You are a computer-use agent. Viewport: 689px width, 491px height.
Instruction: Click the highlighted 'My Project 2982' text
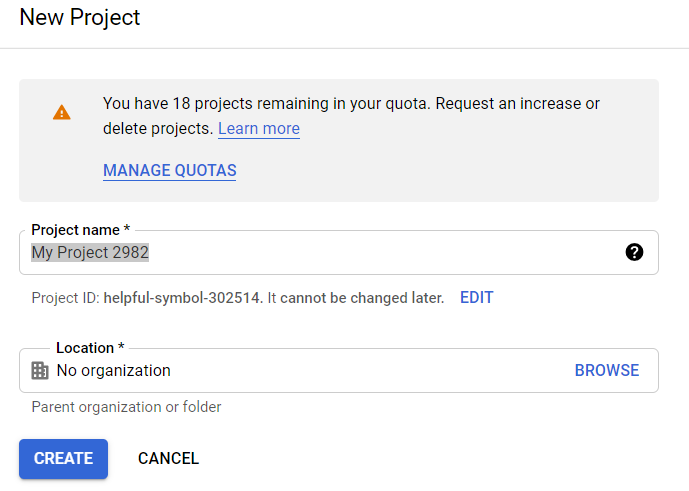point(90,253)
